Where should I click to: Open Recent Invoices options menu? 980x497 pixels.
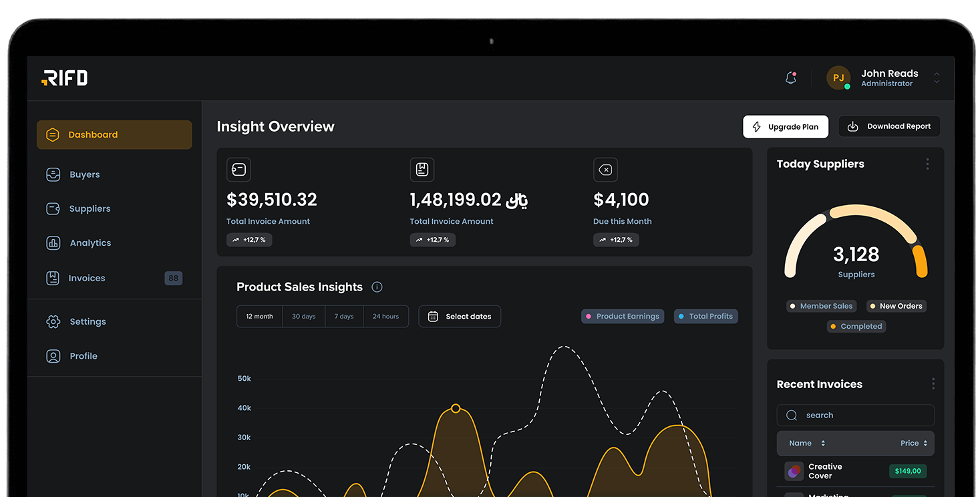[933, 384]
